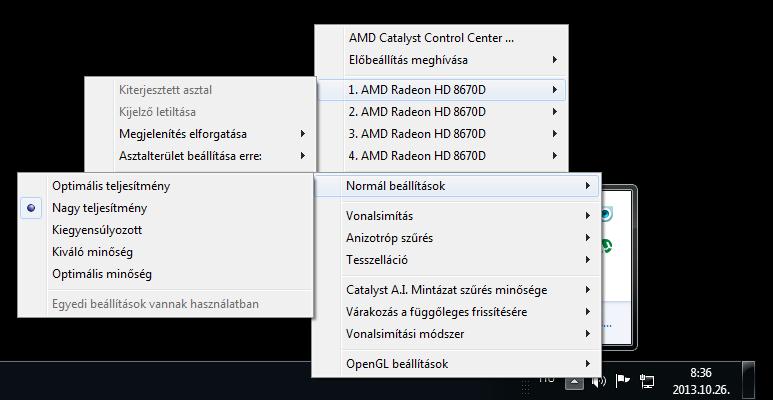Viewport: 773px width, 400px height.
Task: Click the green uTorrent tray icon
Action: (x=606, y=246)
